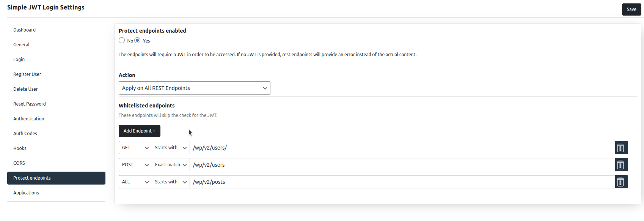This screenshot has width=644, height=221.
Task: Click the 'Protect endpoints enabled' heading
Action: coord(152,31)
